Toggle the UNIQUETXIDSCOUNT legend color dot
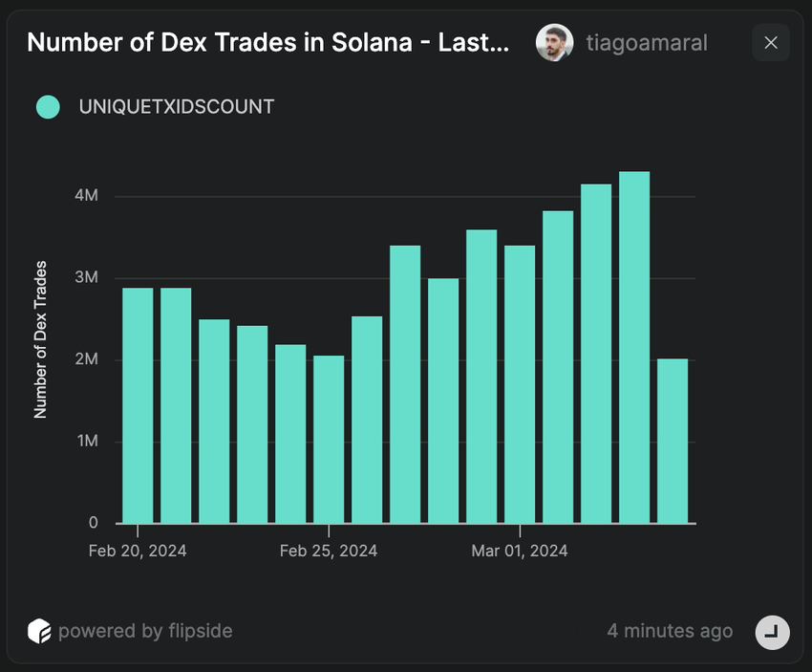This screenshot has width=812, height=672. (x=48, y=107)
